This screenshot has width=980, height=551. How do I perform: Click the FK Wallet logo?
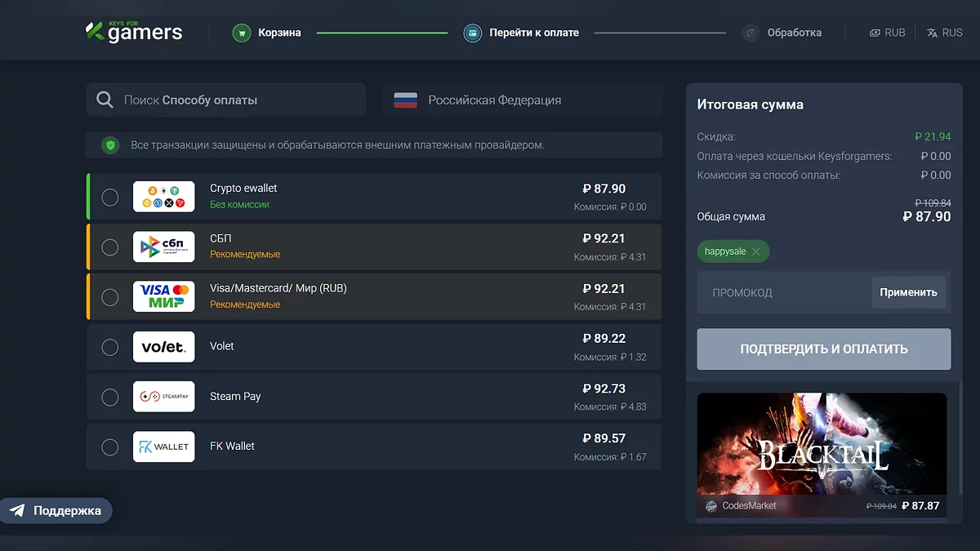tap(164, 447)
